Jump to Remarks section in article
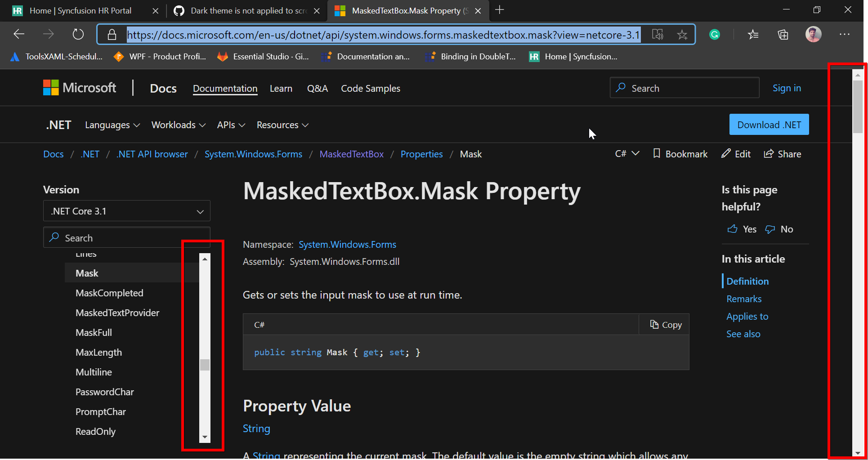Viewport: 868px width, 460px height. point(744,299)
